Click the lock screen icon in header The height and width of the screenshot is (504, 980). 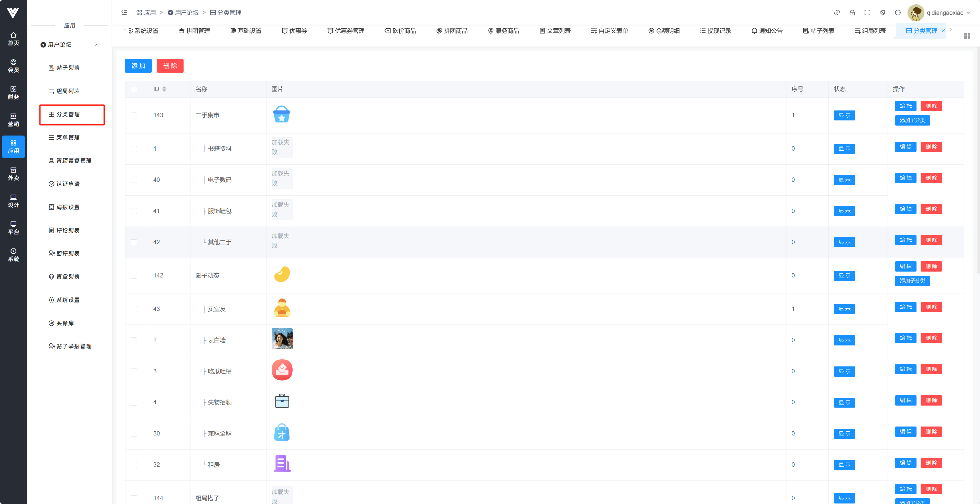pyautogui.click(x=852, y=13)
